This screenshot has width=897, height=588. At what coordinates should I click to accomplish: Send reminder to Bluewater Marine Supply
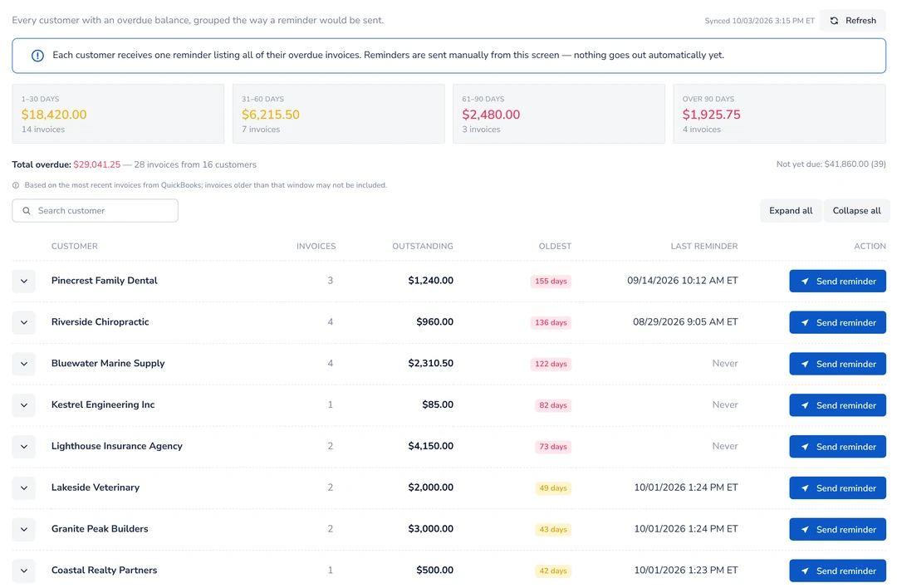pos(837,364)
